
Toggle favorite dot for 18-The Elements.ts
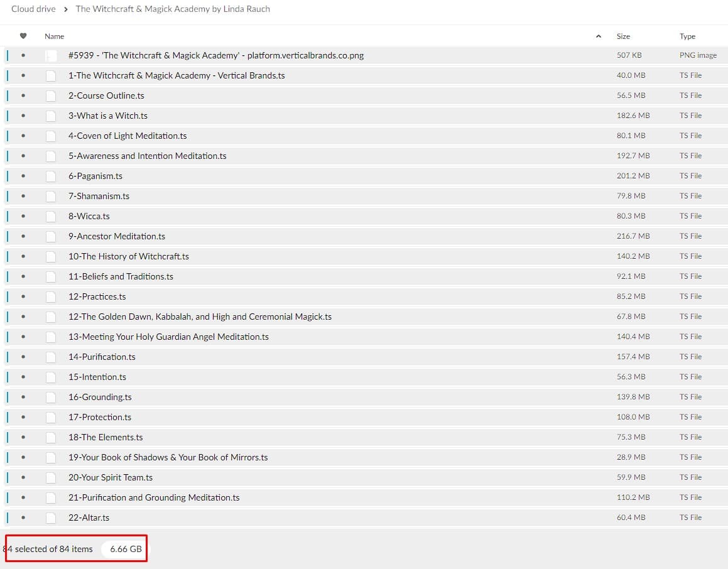point(24,437)
